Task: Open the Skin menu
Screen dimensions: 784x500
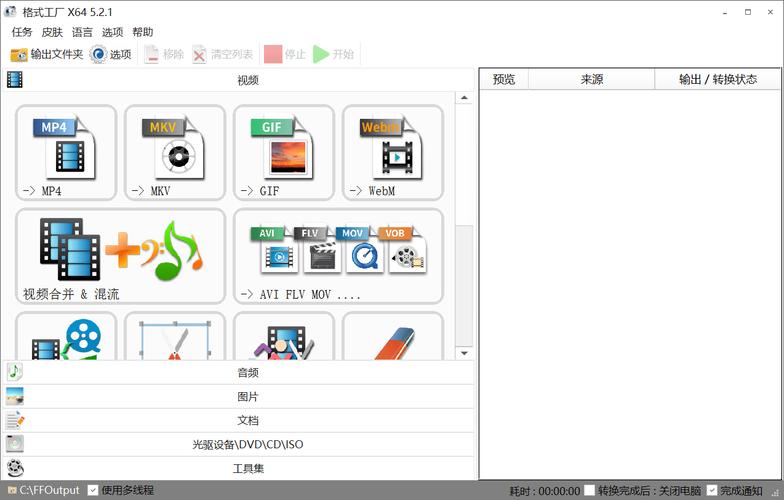Action: 52,32
